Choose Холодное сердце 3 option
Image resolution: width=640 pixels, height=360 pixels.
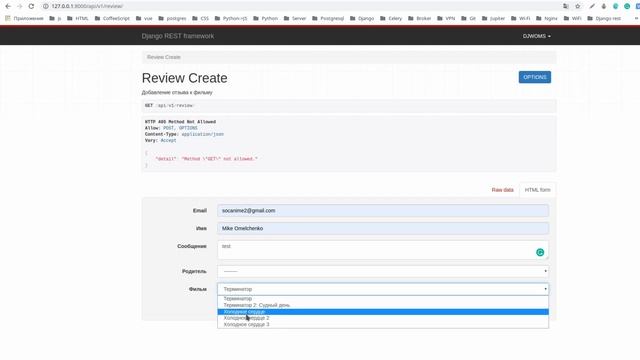tap(383, 324)
